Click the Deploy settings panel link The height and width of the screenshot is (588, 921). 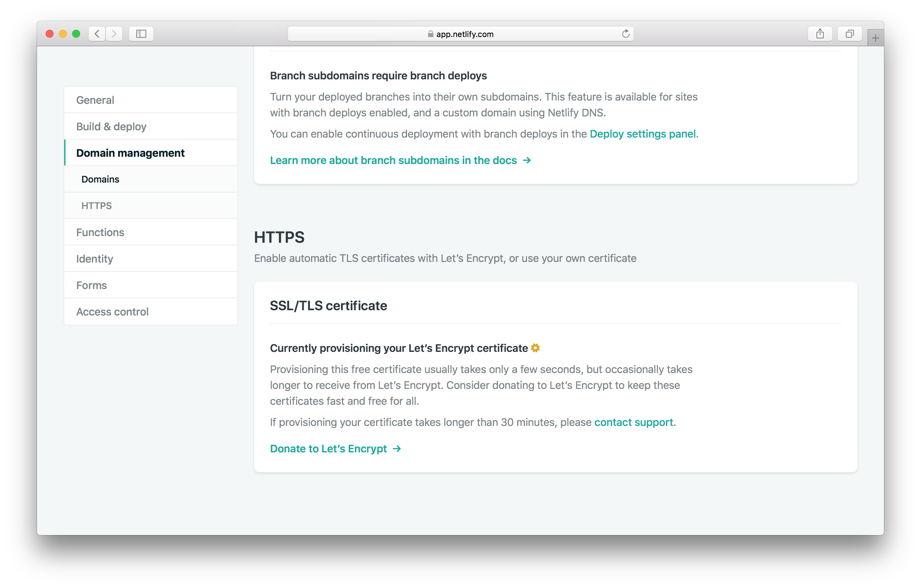(642, 134)
